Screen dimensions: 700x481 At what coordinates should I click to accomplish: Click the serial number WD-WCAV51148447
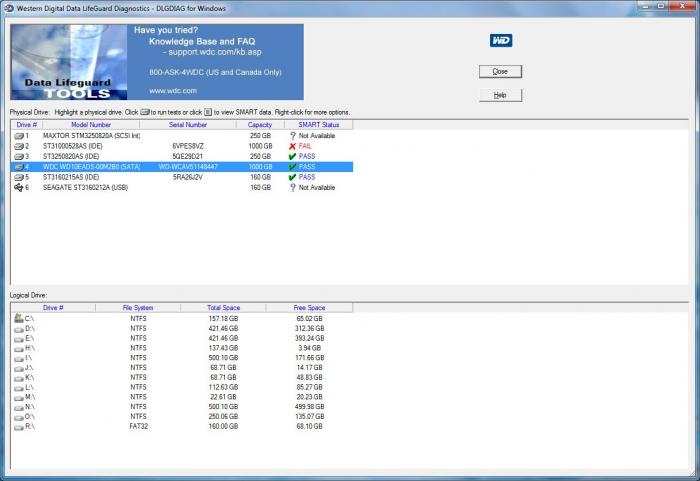pos(188,167)
